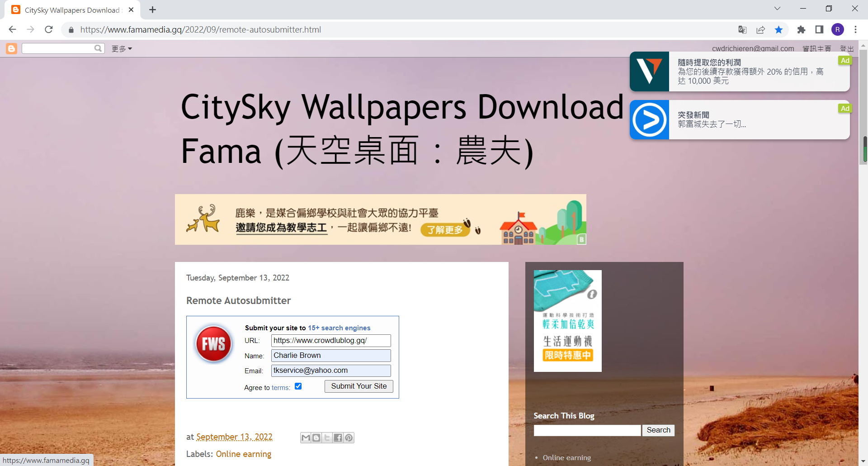Viewport: 868px width, 466px height.
Task: Go back to the previous page
Action: tap(12, 29)
